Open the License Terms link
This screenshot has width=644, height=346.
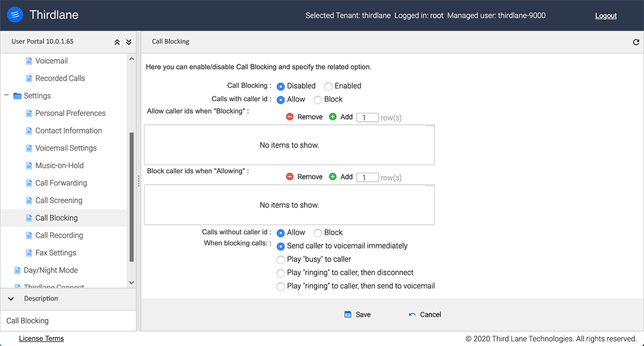(x=41, y=338)
